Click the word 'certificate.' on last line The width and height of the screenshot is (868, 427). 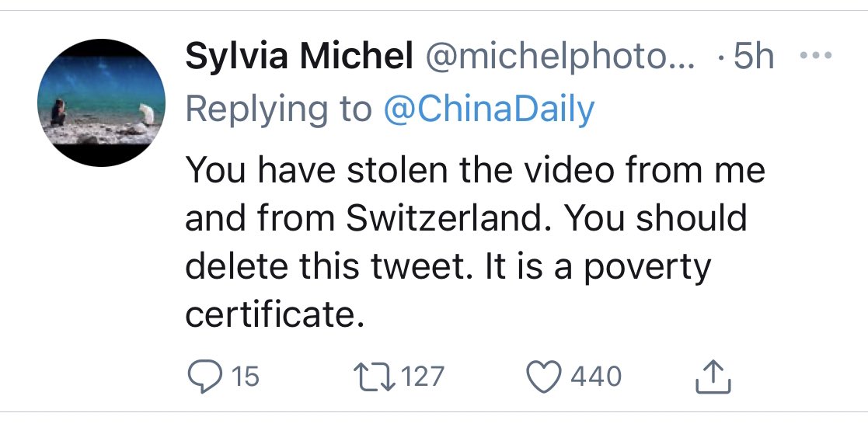point(274,315)
